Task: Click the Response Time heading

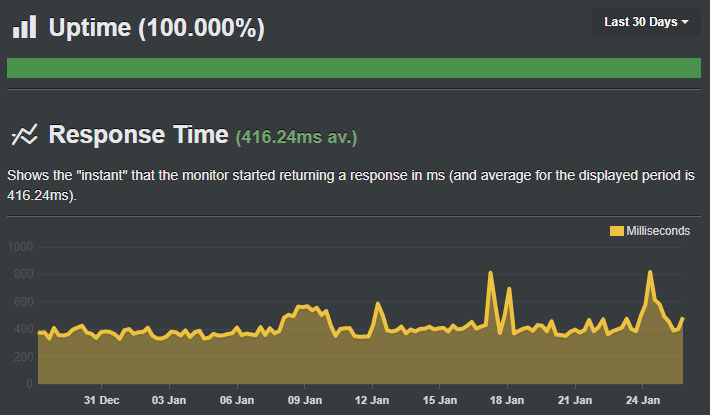Action: point(139,134)
